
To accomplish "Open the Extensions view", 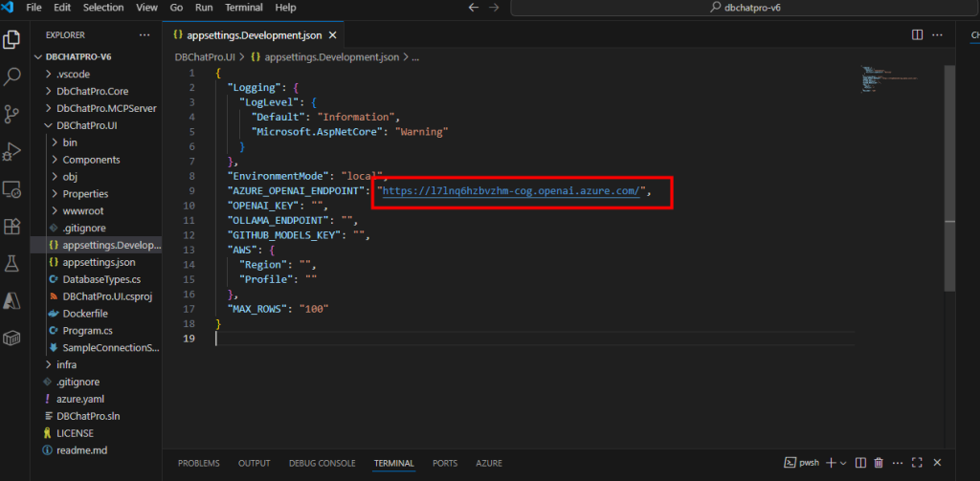I will (11, 226).
